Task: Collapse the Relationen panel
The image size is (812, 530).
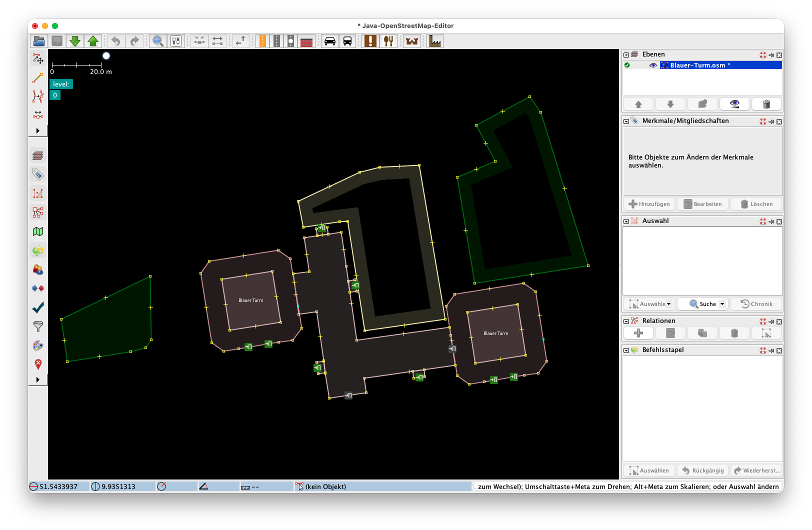Action: [x=626, y=321]
